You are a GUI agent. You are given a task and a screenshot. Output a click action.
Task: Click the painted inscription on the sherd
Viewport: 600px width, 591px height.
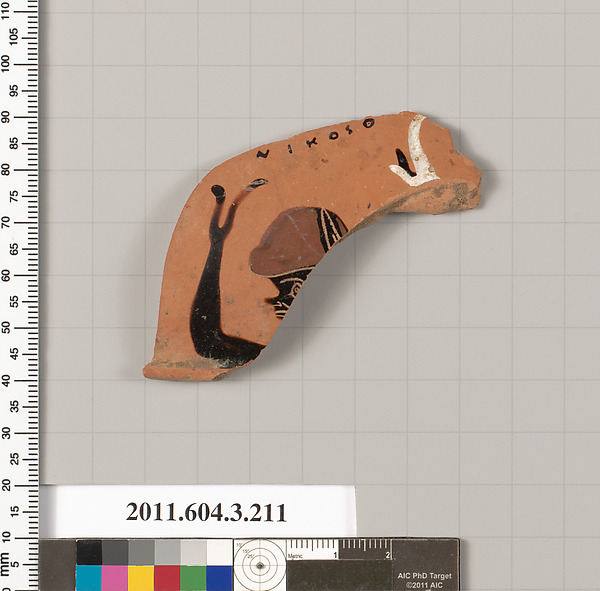(x=315, y=139)
